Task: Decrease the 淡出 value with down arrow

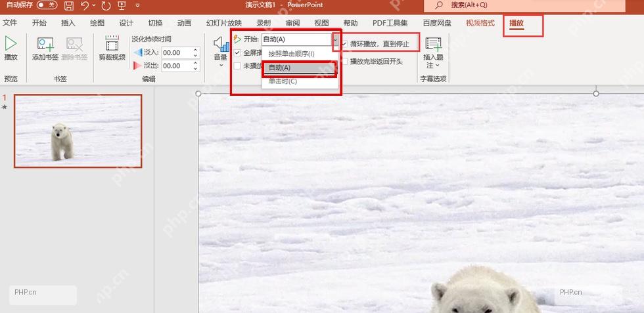Action: point(196,68)
